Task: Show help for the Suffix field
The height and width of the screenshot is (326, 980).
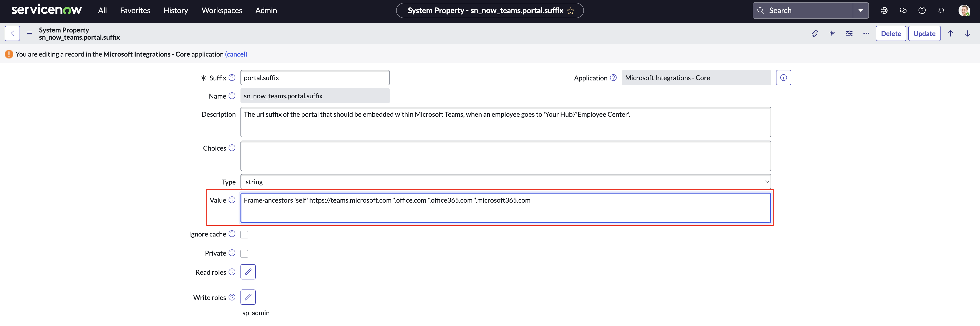Action: [x=232, y=77]
